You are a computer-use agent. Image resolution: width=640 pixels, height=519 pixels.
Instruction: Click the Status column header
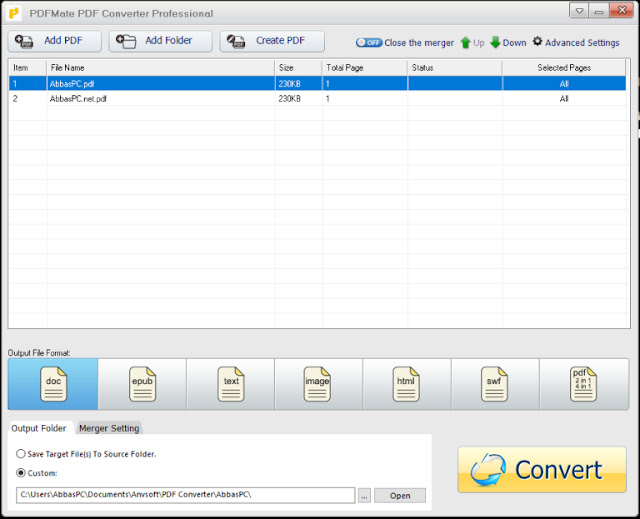click(x=455, y=68)
